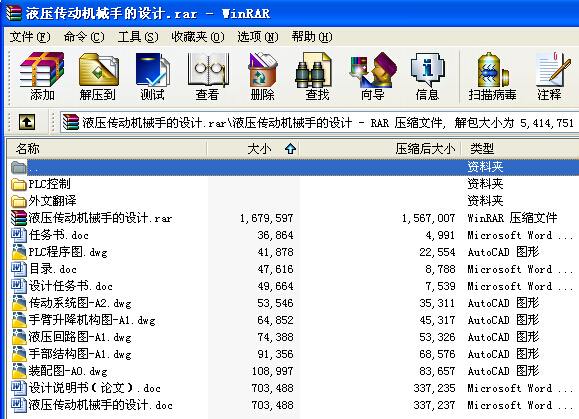
Task: Click the 'WinRAR 压缩文件' type cell
Action: 512,218
